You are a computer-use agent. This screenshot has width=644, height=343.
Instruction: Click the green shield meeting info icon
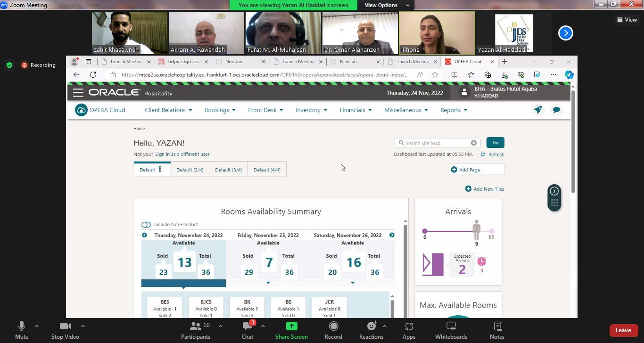point(9,65)
